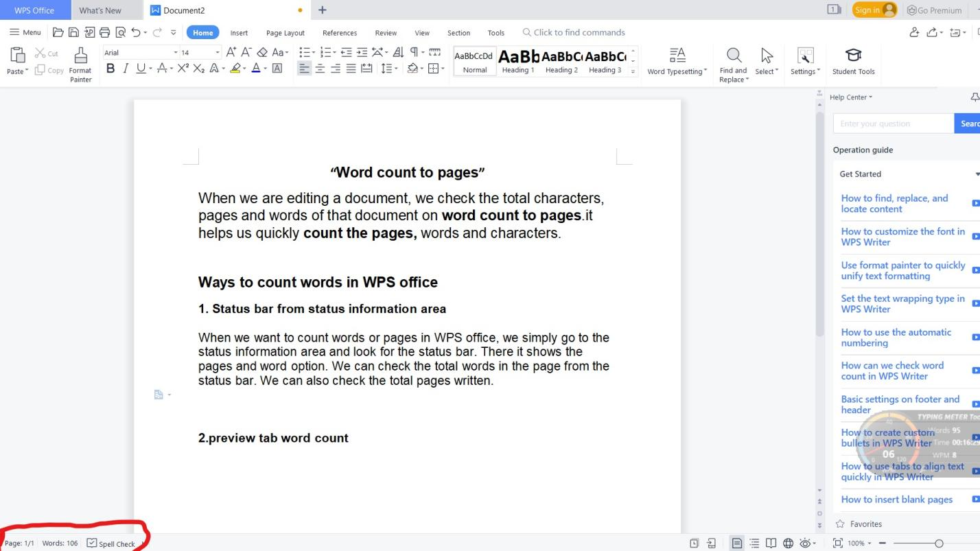Click the Student Tools icon
This screenshot has width=980, height=551.
pos(853,62)
